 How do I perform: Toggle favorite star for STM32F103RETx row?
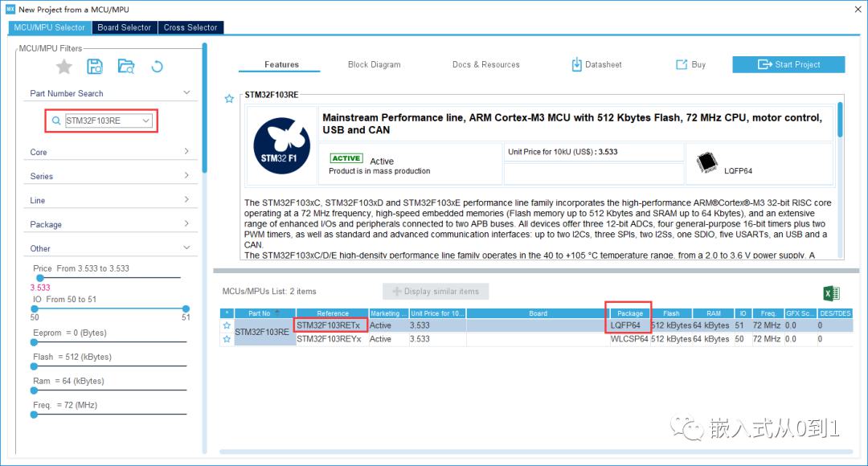(227, 325)
